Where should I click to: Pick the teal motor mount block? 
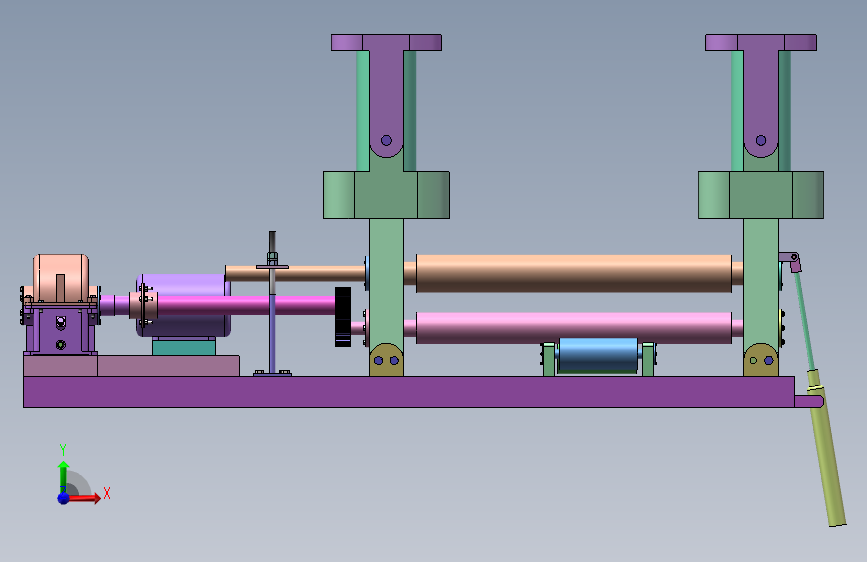[x=184, y=347]
